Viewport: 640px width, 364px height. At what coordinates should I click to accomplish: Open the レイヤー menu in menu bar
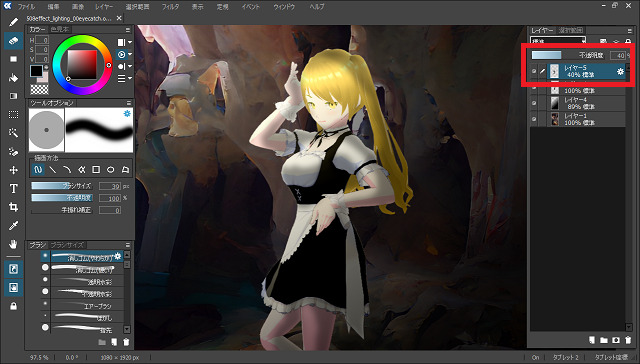pos(104,7)
